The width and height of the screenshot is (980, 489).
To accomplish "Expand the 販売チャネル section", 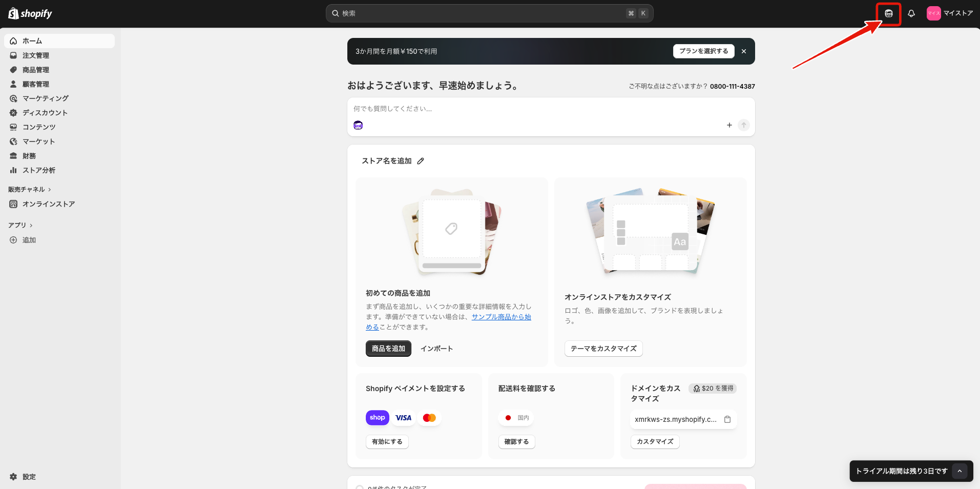I will pyautogui.click(x=30, y=189).
